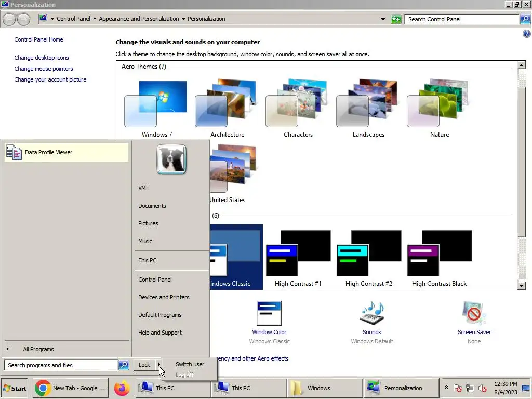Click the theme list scroll up arrow
Viewport: 532px width, 399px height.
coord(522,65)
